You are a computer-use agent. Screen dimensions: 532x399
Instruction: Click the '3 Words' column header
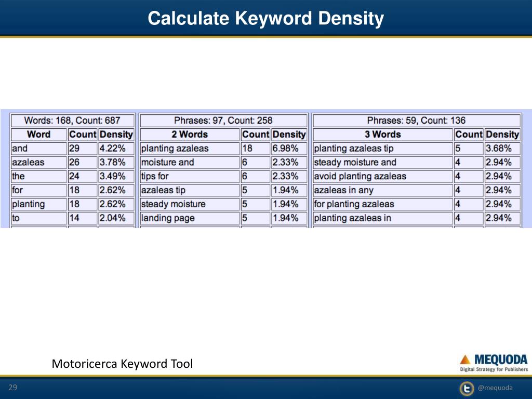pos(383,135)
